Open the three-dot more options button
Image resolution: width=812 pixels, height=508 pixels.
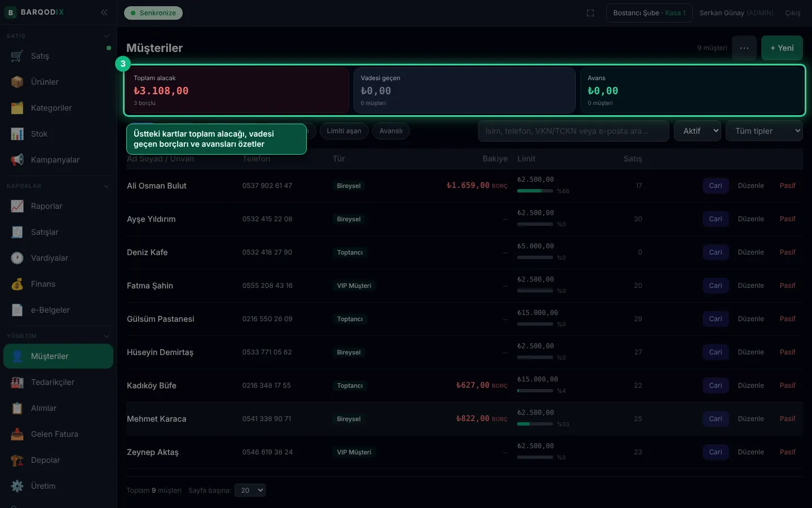pos(744,48)
